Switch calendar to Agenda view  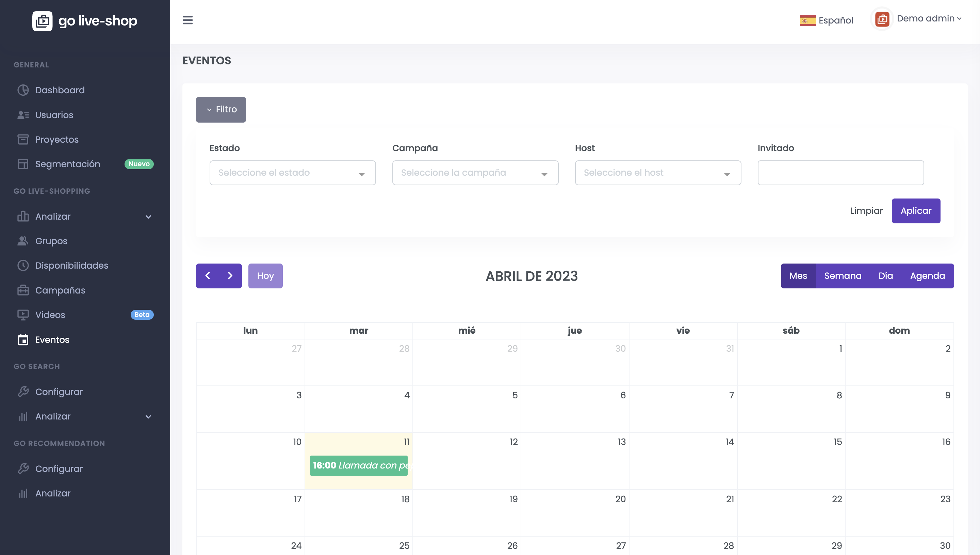(x=927, y=275)
